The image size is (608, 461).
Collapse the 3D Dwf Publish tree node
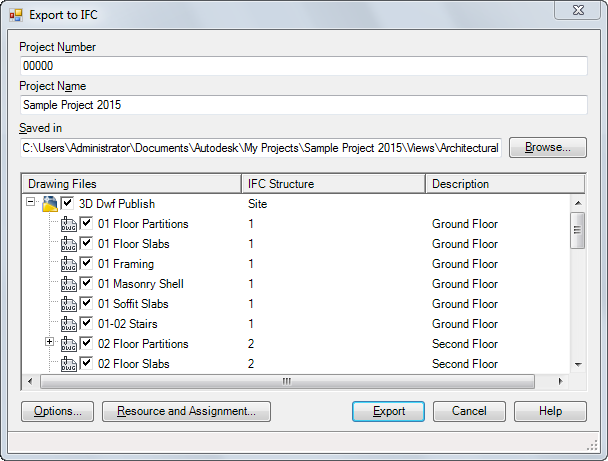tap(32, 204)
